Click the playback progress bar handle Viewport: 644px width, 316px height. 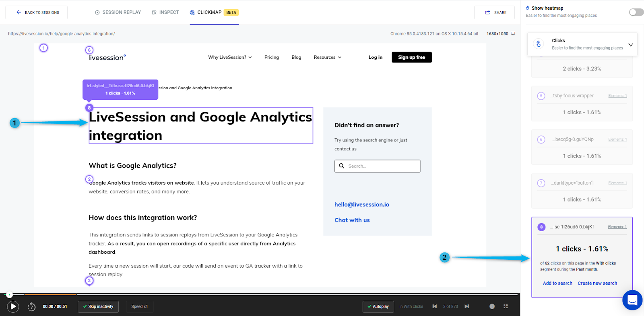(9, 295)
